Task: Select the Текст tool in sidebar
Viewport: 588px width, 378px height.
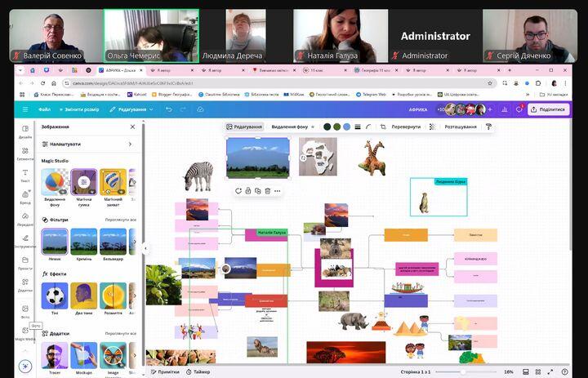Action: 25,176
